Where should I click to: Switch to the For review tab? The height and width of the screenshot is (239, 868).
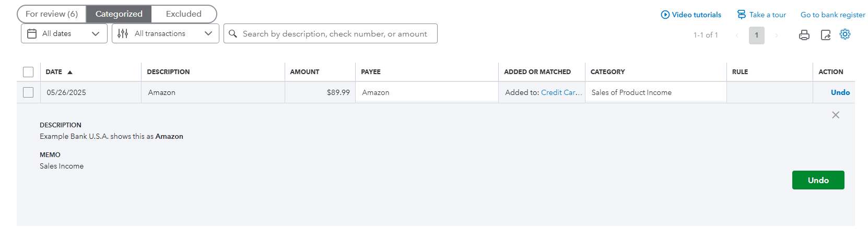(x=52, y=14)
